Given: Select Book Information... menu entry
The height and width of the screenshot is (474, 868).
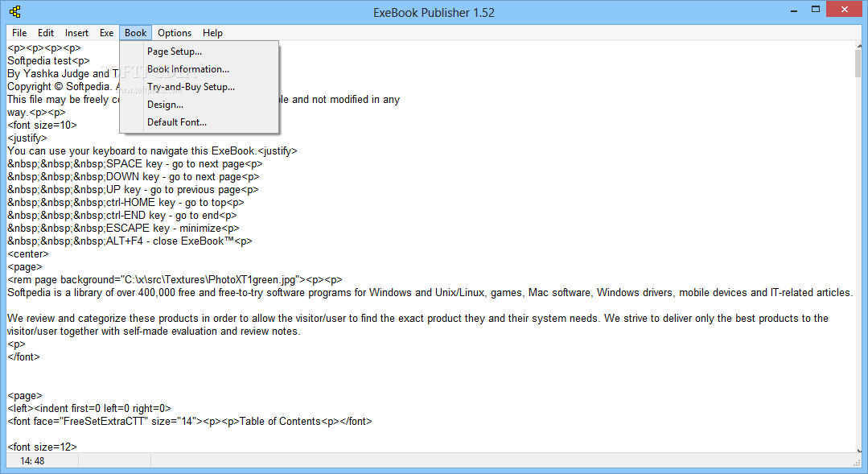Looking at the screenshot, I should [199, 69].
